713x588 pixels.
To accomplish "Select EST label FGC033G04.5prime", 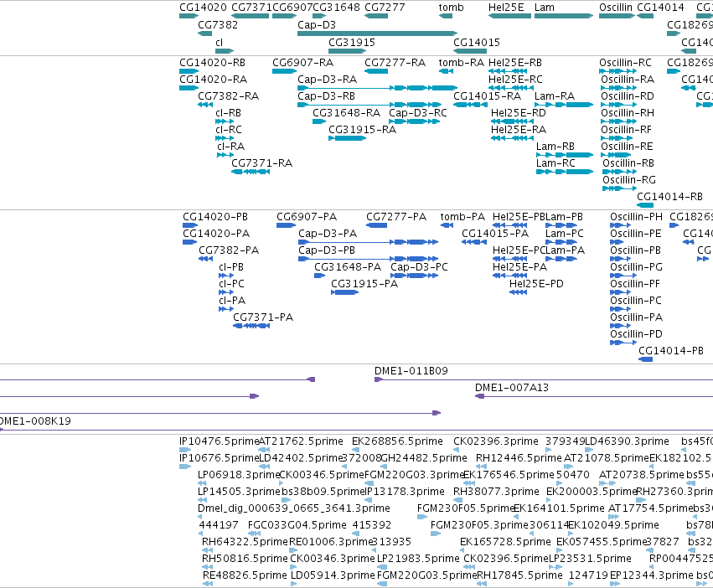I will tap(297, 525).
